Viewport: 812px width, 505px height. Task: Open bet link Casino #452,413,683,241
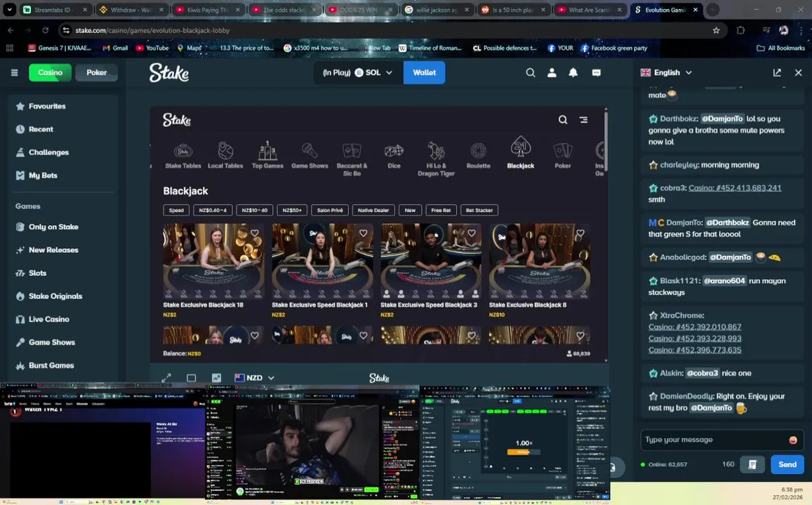734,188
